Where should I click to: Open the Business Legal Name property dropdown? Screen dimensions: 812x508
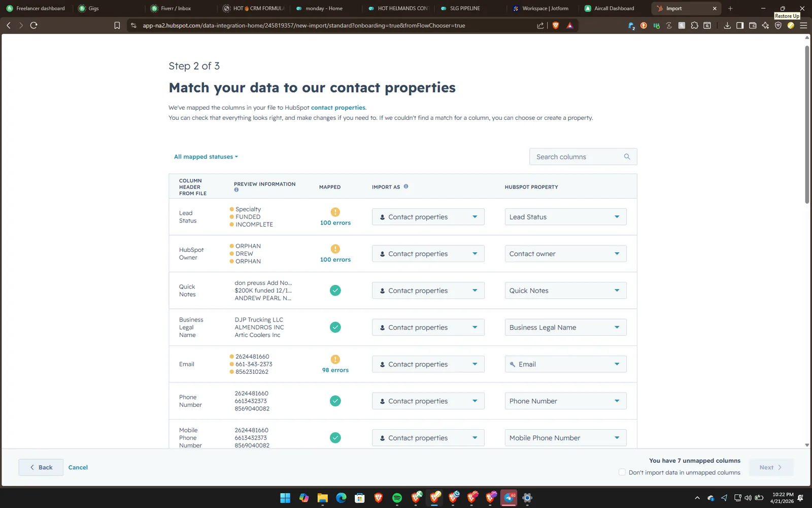click(565, 327)
